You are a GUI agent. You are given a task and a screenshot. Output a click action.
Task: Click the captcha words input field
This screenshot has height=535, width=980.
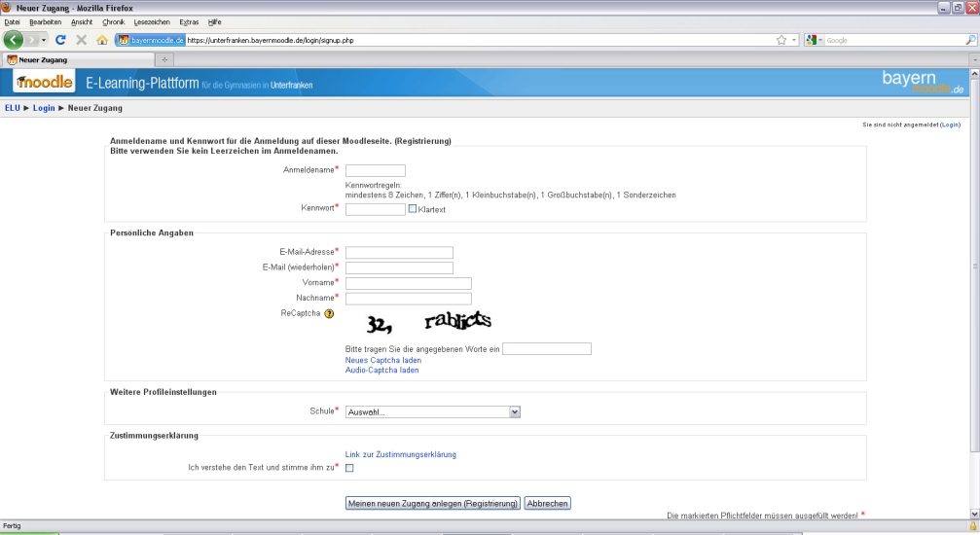[x=547, y=349]
